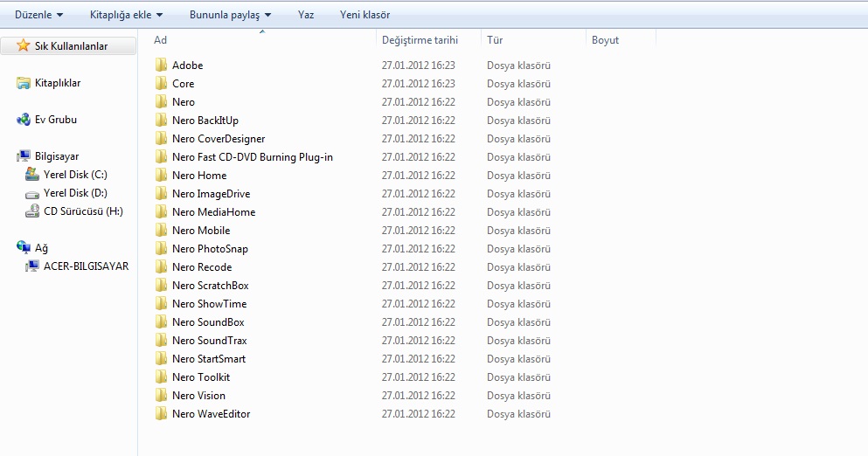The height and width of the screenshot is (456, 868).
Task: Select the Bilgisayar label in sidebar
Action: (x=57, y=156)
